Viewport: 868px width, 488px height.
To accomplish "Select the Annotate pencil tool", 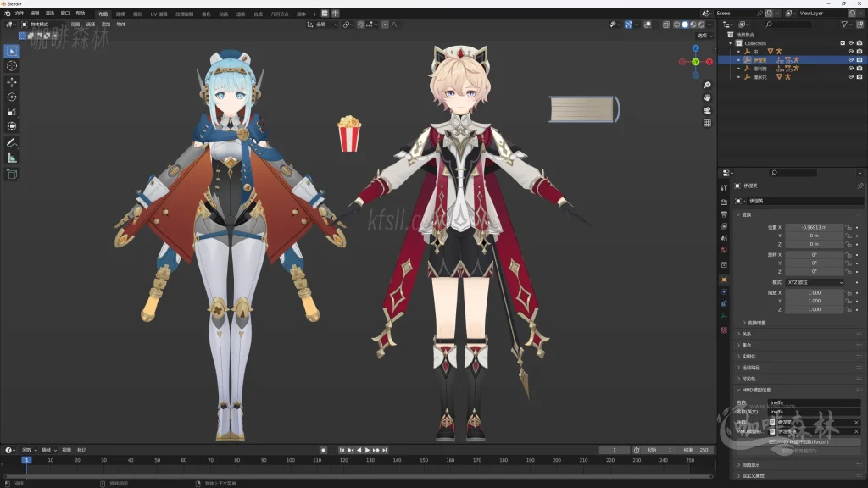I will (x=12, y=142).
